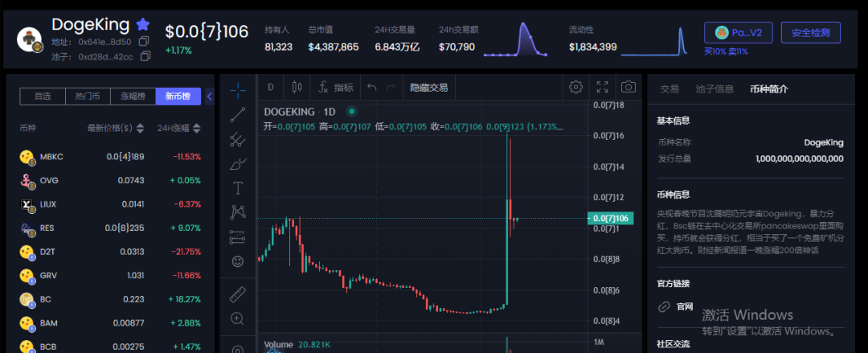Select GRV in the coin list

[x=110, y=276]
